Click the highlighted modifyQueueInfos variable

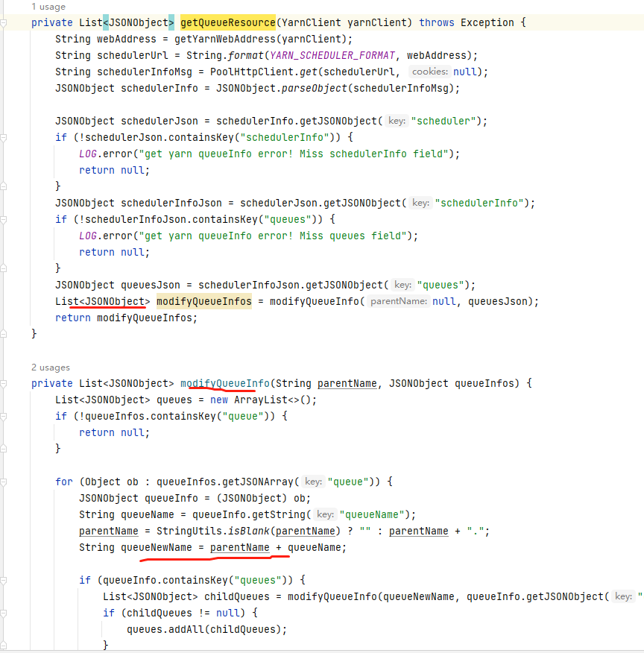pos(203,300)
